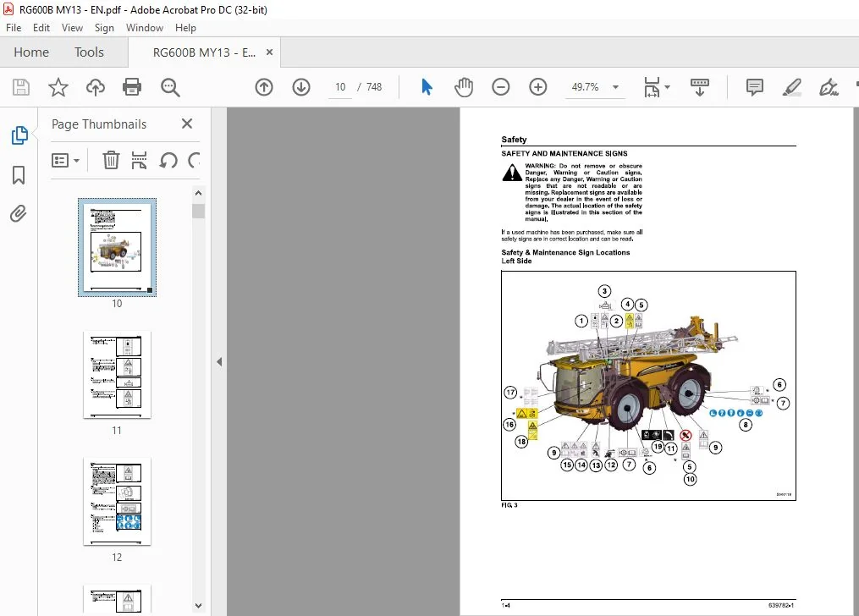Click the fit page width icon
859x616 pixels.
tap(652, 87)
